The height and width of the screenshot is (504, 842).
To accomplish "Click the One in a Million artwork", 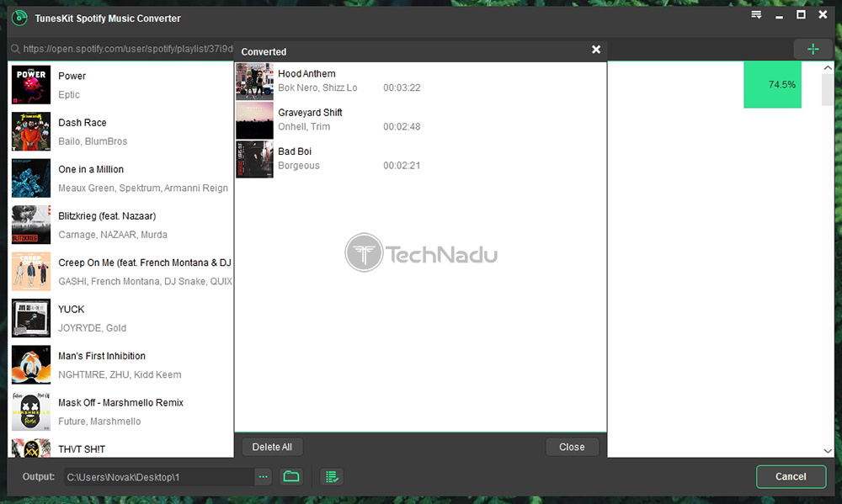I will (x=31, y=178).
